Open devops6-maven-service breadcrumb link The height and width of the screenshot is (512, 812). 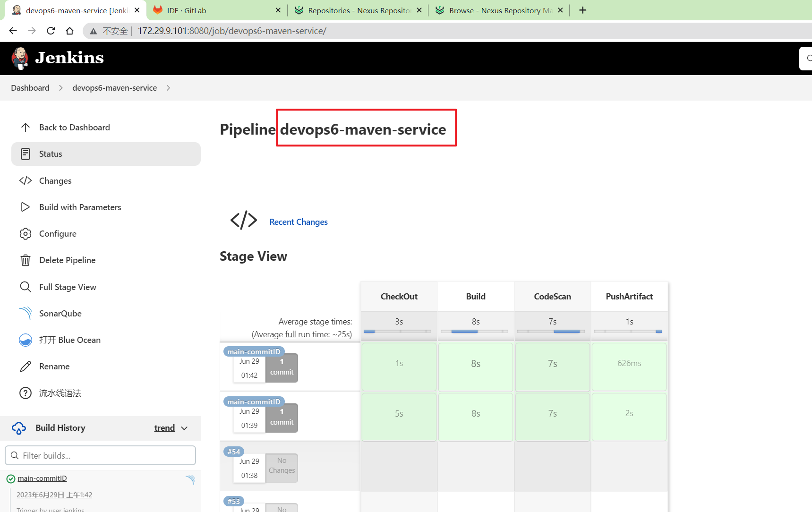pyautogui.click(x=114, y=88)
